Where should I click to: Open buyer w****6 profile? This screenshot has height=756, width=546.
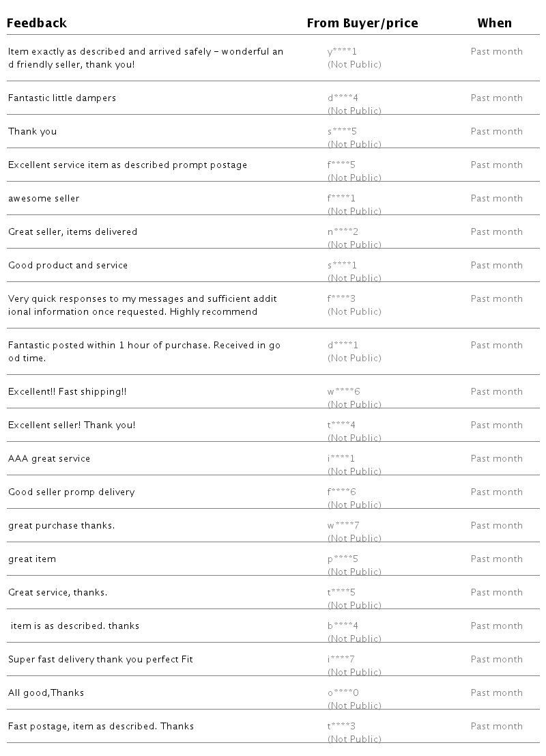(343, 392)
